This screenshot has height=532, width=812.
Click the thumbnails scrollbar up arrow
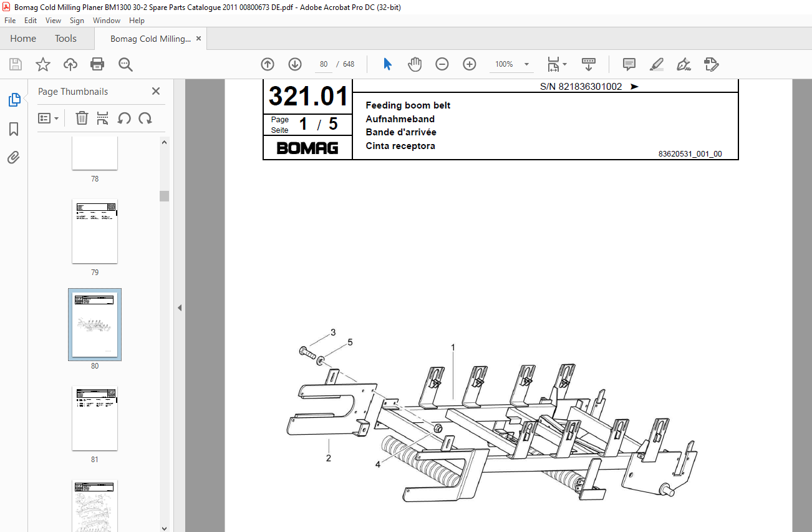point(165,142)
